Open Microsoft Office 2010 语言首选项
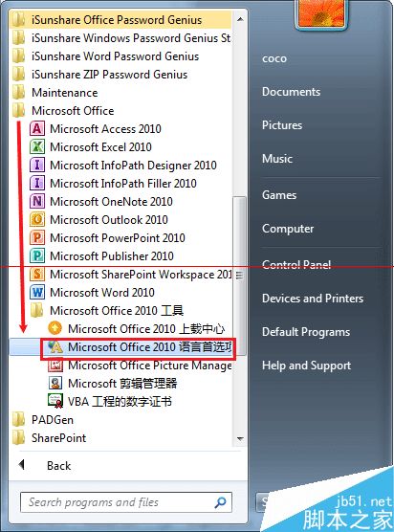Viewport: 394px width, 532px height. 138,347
